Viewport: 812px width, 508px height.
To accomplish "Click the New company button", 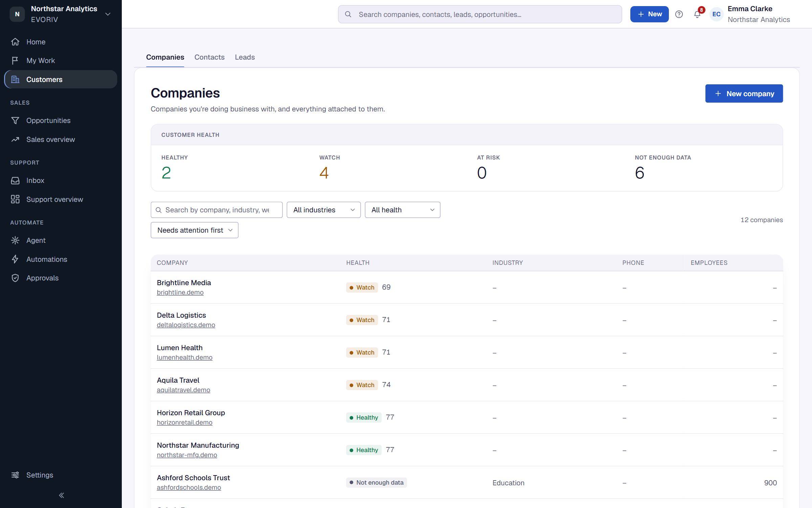I will (744, 93).
